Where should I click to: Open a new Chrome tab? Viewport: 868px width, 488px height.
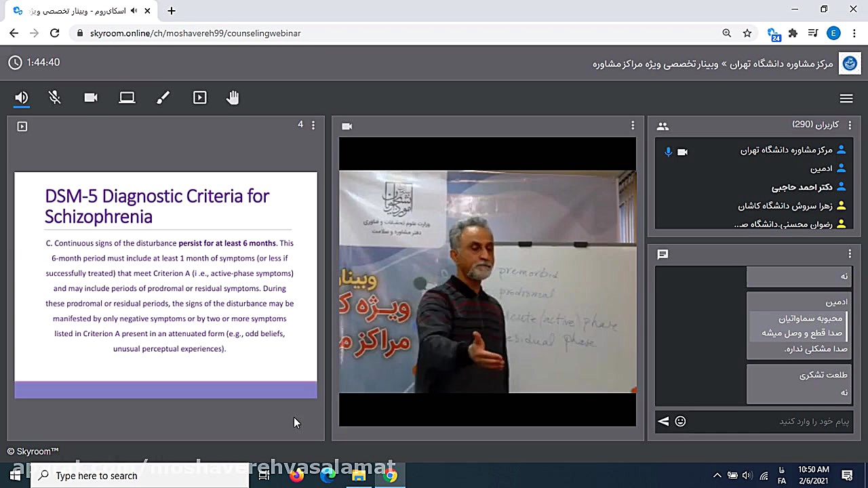click(x=172, y=11)
